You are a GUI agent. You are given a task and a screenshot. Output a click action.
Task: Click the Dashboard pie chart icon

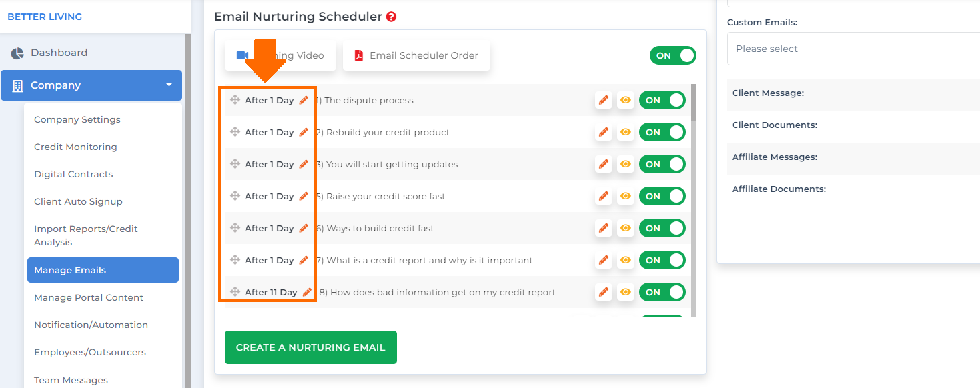(17, 53)
